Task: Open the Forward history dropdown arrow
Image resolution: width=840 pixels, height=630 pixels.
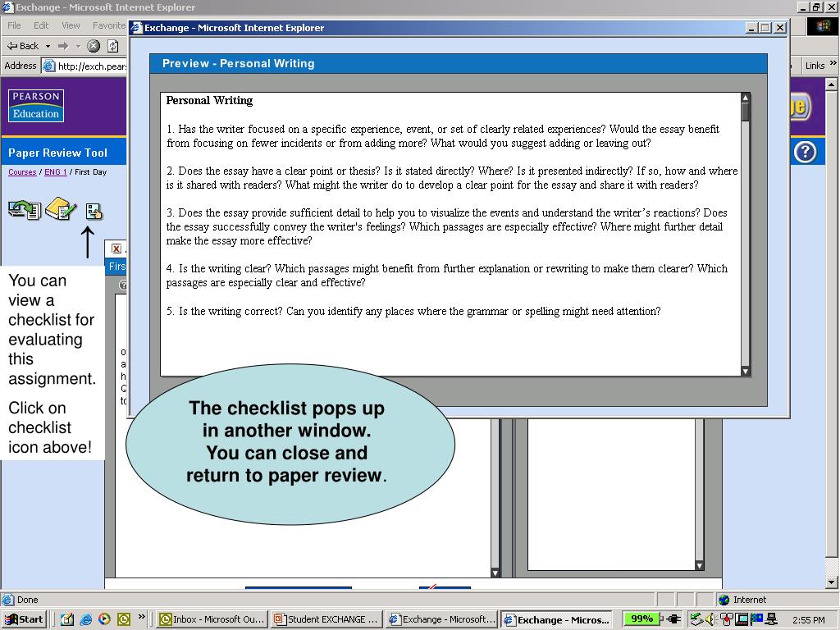Action: pos(78,46)
